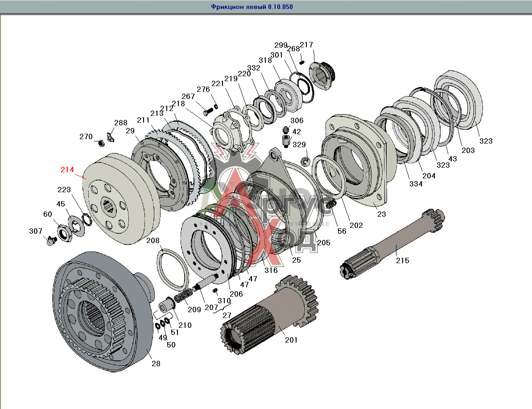Select part number 201 label
The image size is (532, 409).
[291, 340]
